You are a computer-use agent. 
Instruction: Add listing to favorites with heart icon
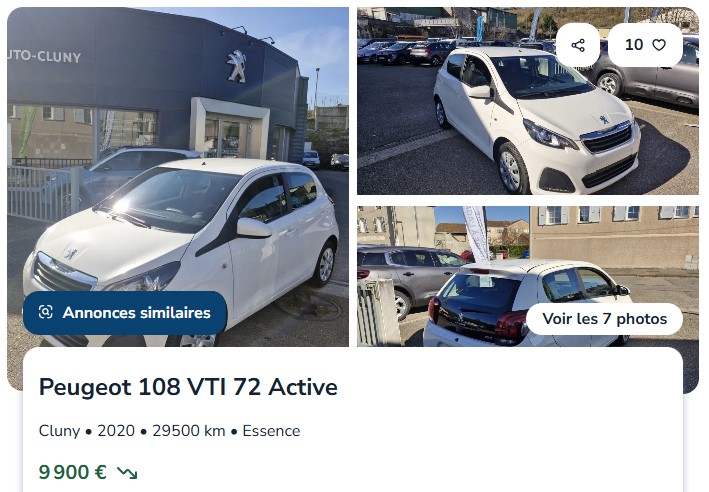tap(659, 45)
